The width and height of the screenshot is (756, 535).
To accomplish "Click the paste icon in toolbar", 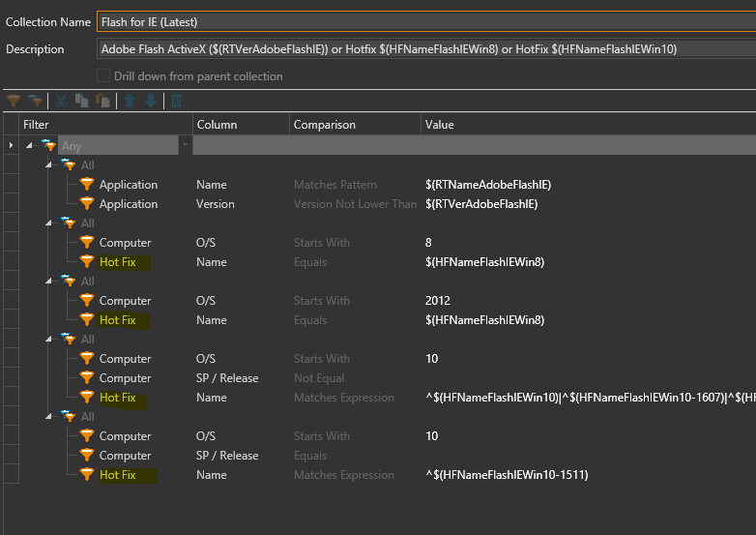I will 101,101.
